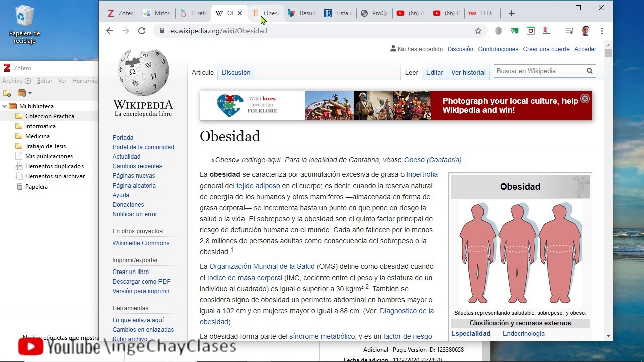Click the red book extension icon

click(546, 31)
